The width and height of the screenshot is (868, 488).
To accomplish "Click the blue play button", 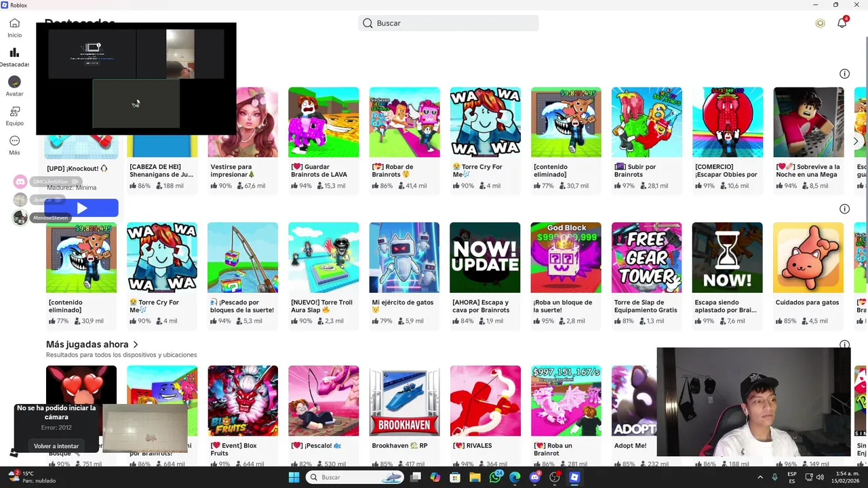I will pos(82,208).
